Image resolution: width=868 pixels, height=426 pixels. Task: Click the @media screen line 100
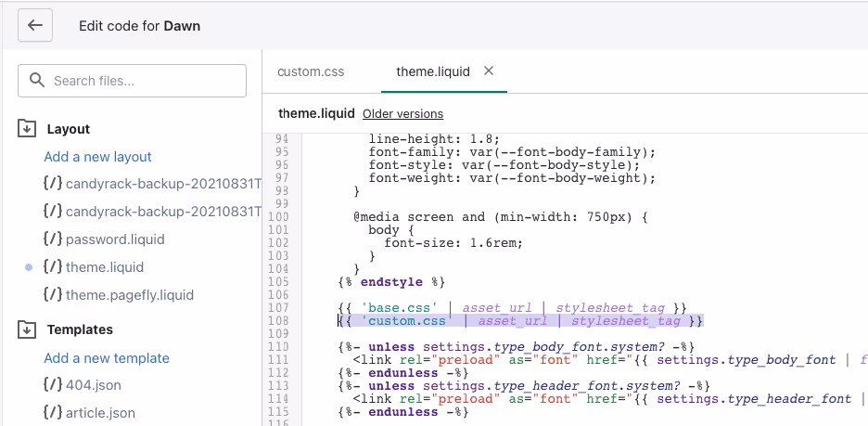pos(501,216)
